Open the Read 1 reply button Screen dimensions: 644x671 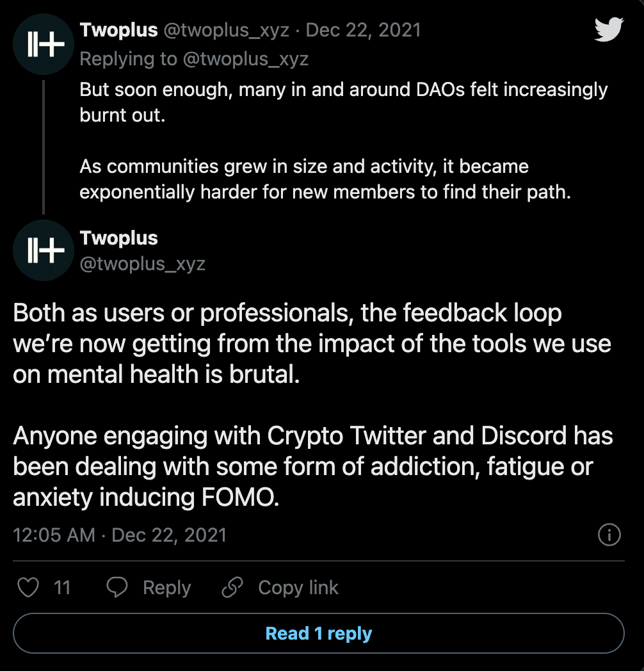tap(318, 633)
